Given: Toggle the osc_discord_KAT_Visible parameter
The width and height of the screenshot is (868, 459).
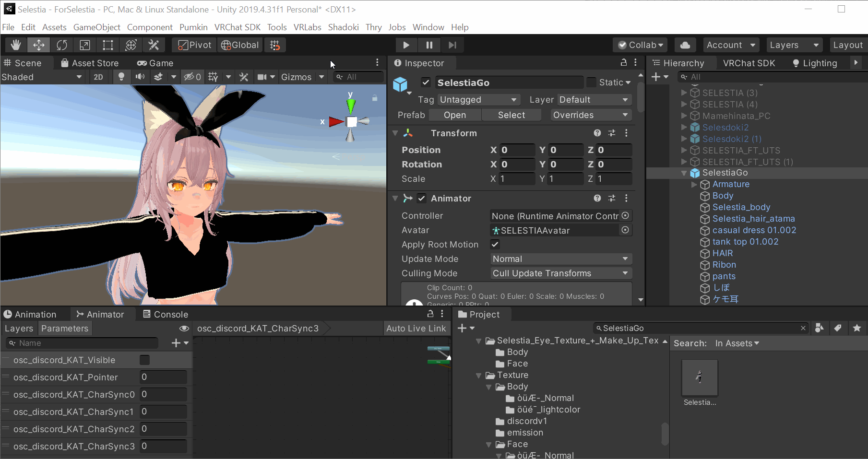Looking at the screenshot, I should coord(144,360).
